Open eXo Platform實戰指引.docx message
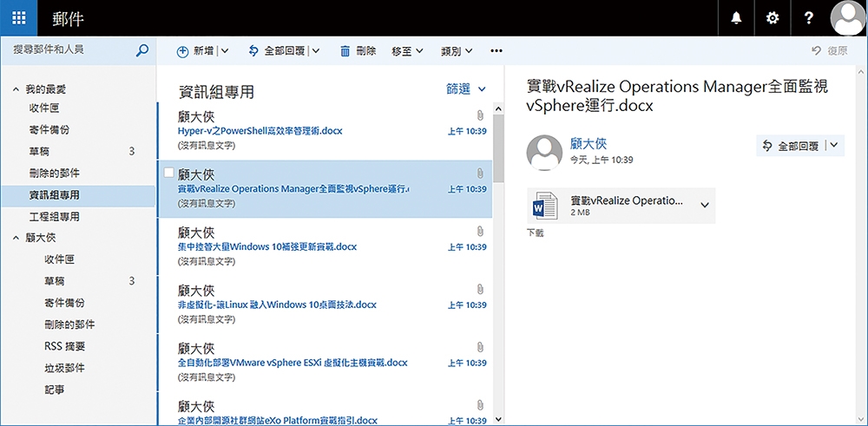 [325, 409]
